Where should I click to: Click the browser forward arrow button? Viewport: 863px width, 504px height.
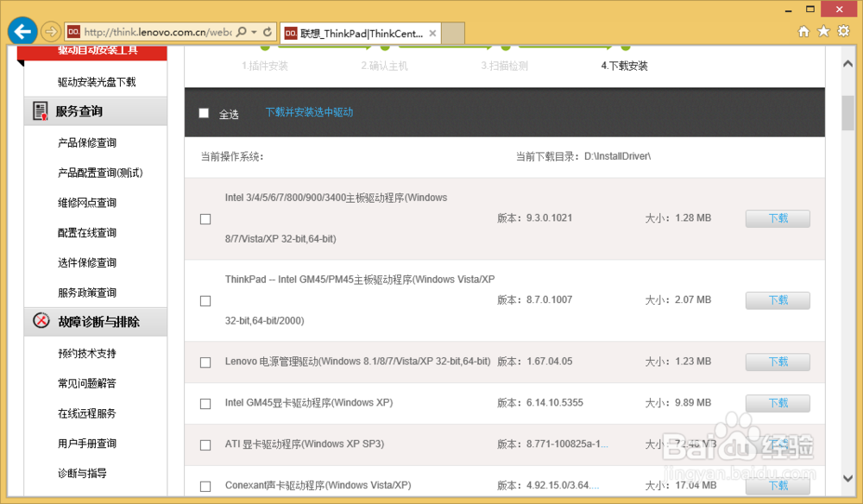[x=51, y=31]
